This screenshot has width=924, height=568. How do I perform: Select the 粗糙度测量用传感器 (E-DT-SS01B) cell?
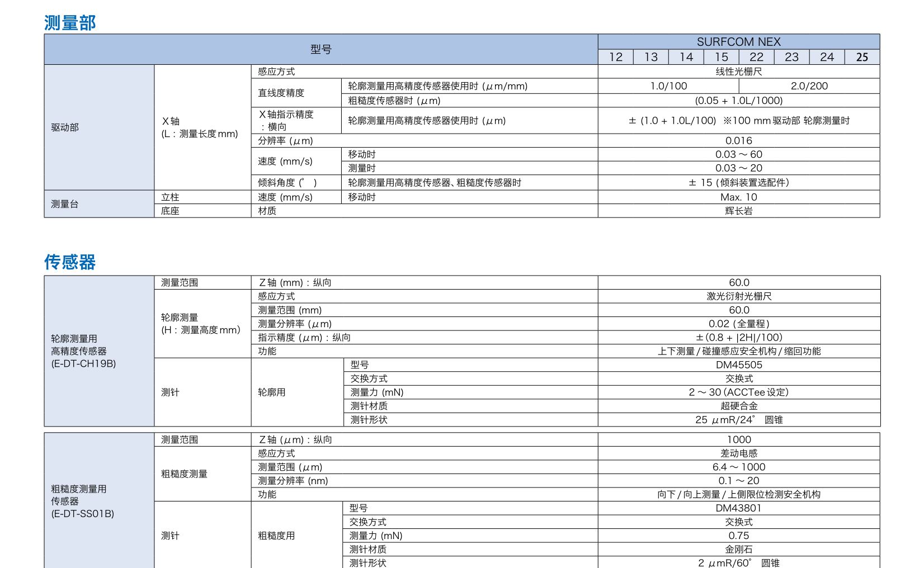click(x=99, y=501)
